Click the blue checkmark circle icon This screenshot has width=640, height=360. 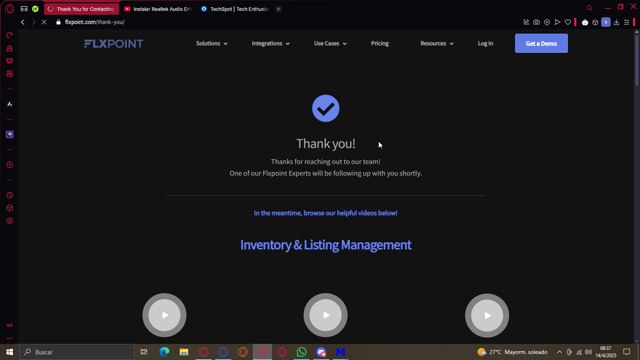point(326,108)
